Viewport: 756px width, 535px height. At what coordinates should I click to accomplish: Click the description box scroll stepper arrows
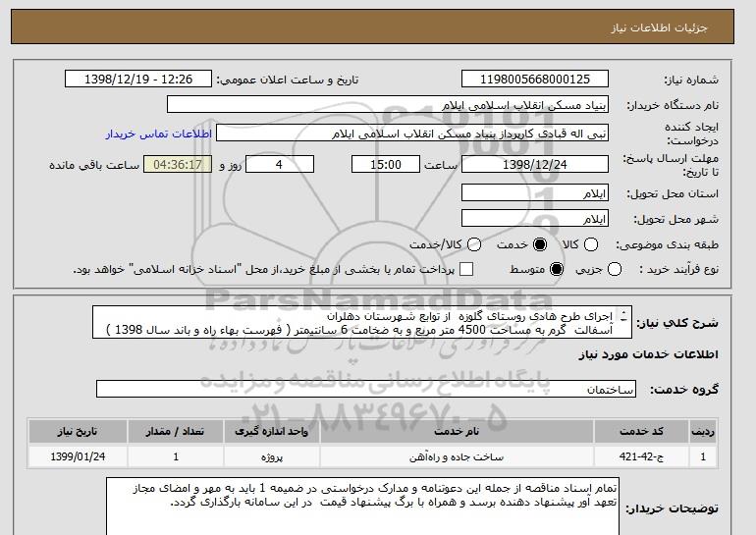(623, 316)
